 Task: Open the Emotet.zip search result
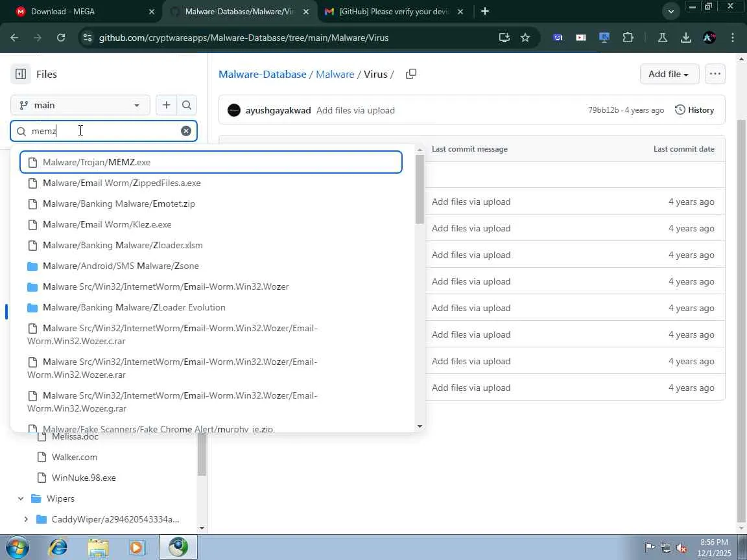[x=211, y=204]
